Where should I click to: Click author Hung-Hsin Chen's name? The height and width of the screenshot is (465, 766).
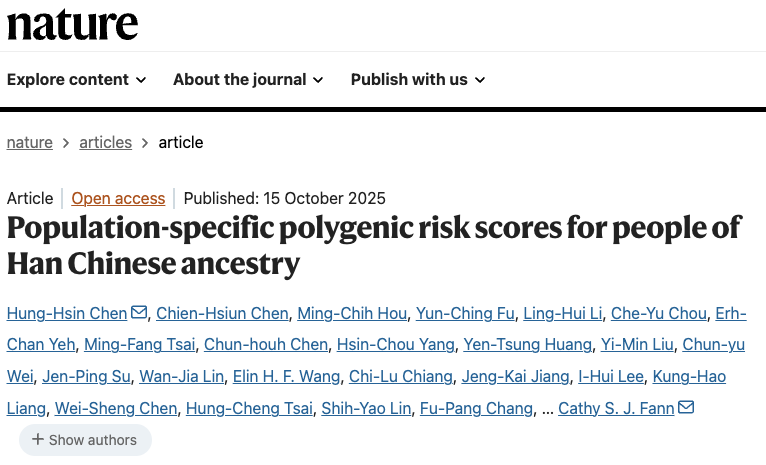click(67, 314)
